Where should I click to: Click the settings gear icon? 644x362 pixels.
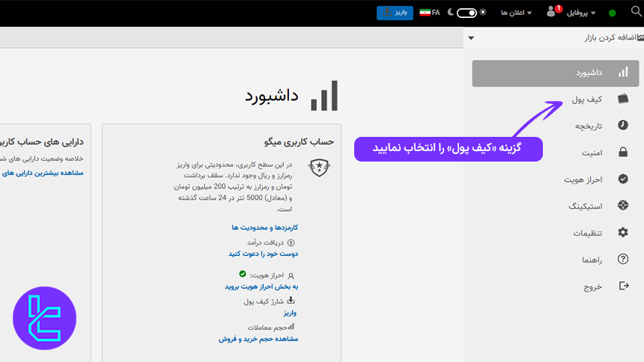[x=623, y=233]
